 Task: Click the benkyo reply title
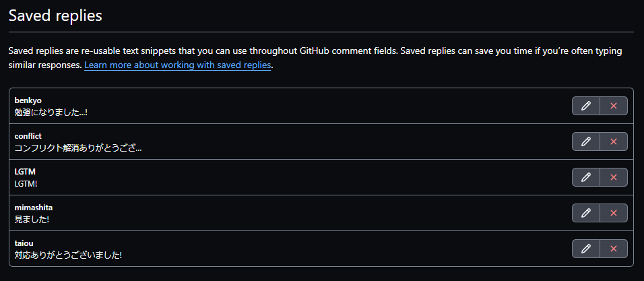pos(28,100)
